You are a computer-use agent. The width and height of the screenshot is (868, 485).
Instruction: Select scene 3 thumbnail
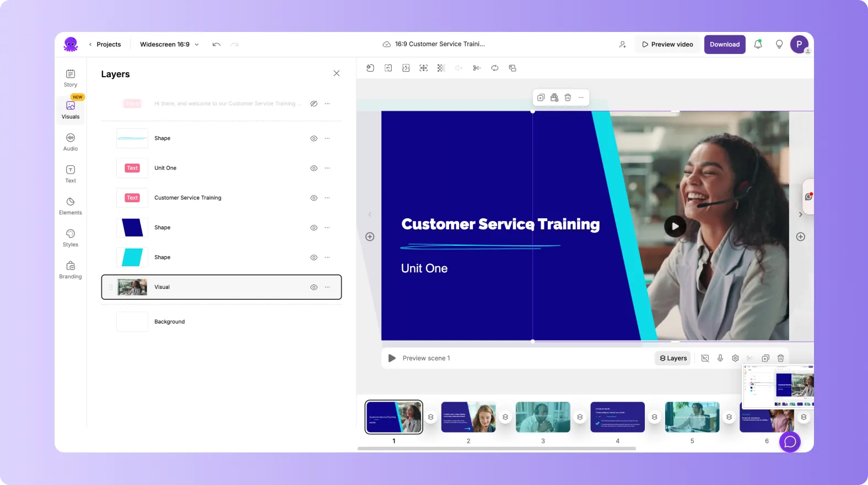543,417
